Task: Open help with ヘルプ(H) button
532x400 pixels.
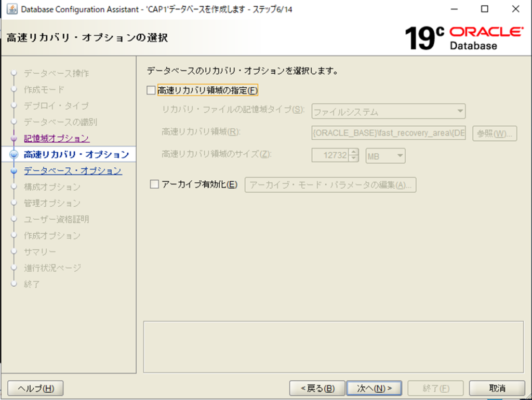Action: click(36, 388)
